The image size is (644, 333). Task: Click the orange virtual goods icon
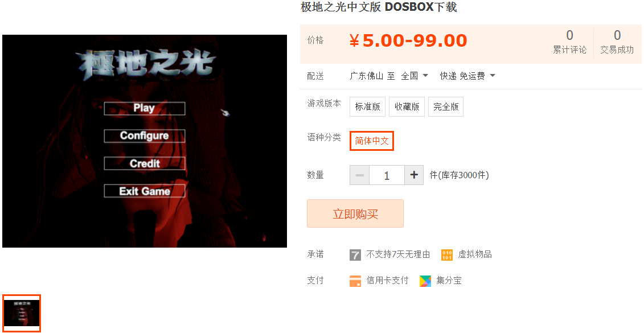coord(447,255)
